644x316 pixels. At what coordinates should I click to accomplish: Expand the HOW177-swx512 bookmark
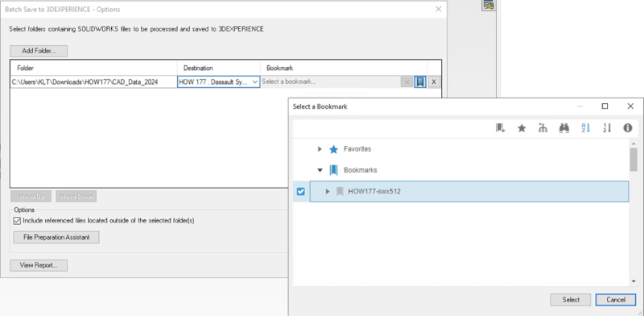coord(328,191)
